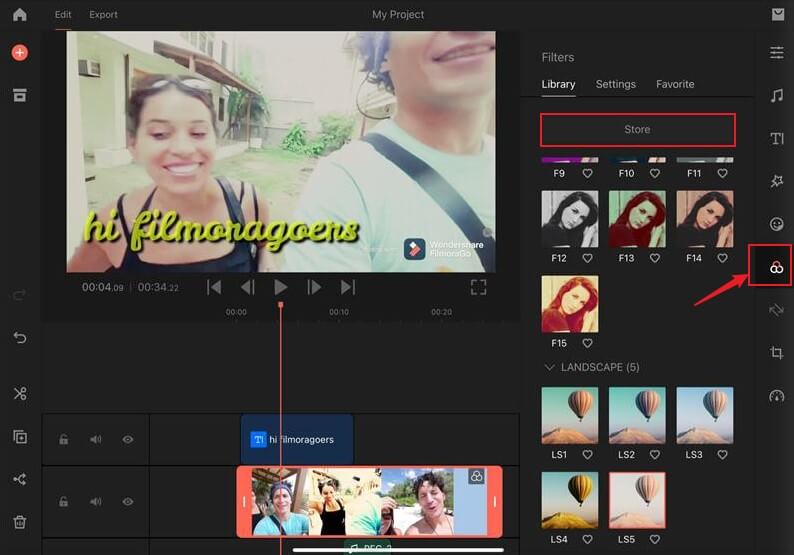Image resolution: width=794 pixels, height=555 pixels.
Task: Hide the text track with eye icon
Action: (x=128, y=439)
